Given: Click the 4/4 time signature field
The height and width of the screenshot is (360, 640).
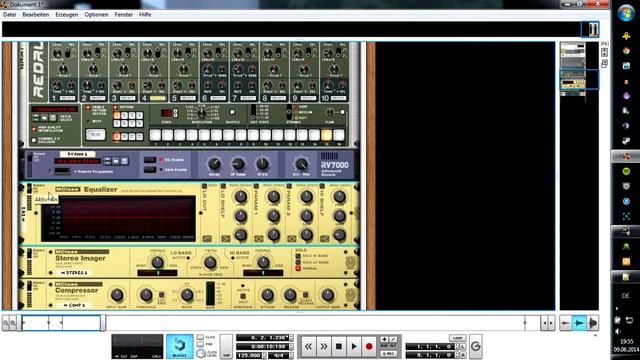Looking at the screenshot, I should [278, 356].
